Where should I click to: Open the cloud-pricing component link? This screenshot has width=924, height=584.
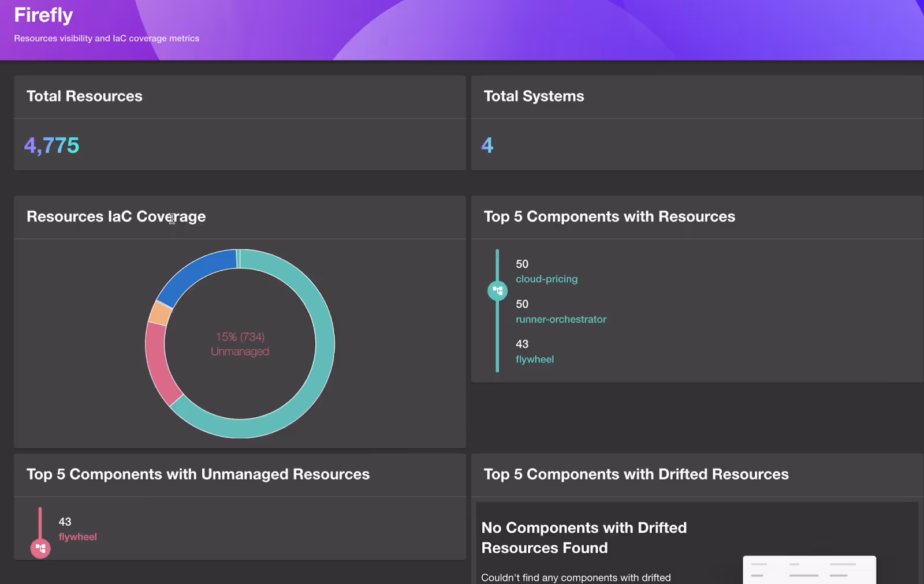[x=546, y=279]
